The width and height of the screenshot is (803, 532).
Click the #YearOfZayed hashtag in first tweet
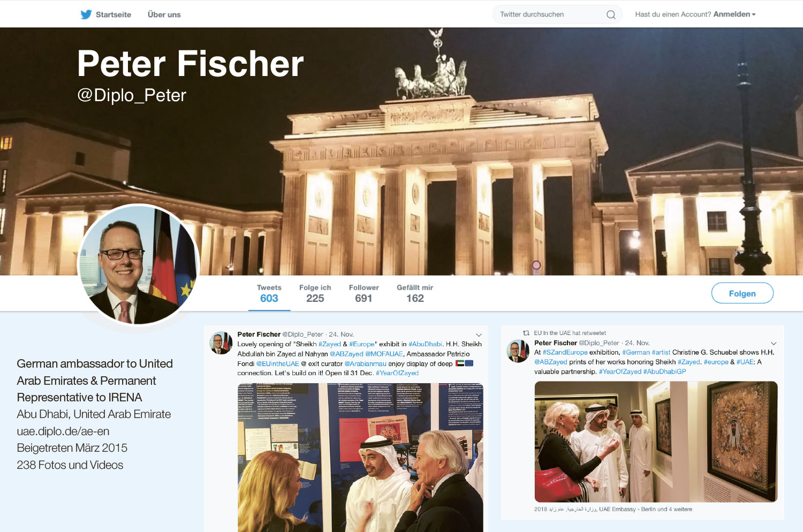(x=397, y=373)
